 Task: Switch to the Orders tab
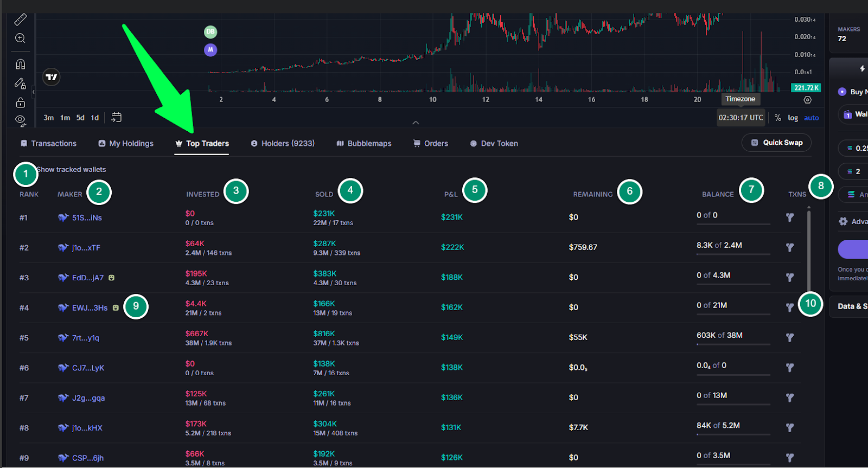click(x=431, y=144)
